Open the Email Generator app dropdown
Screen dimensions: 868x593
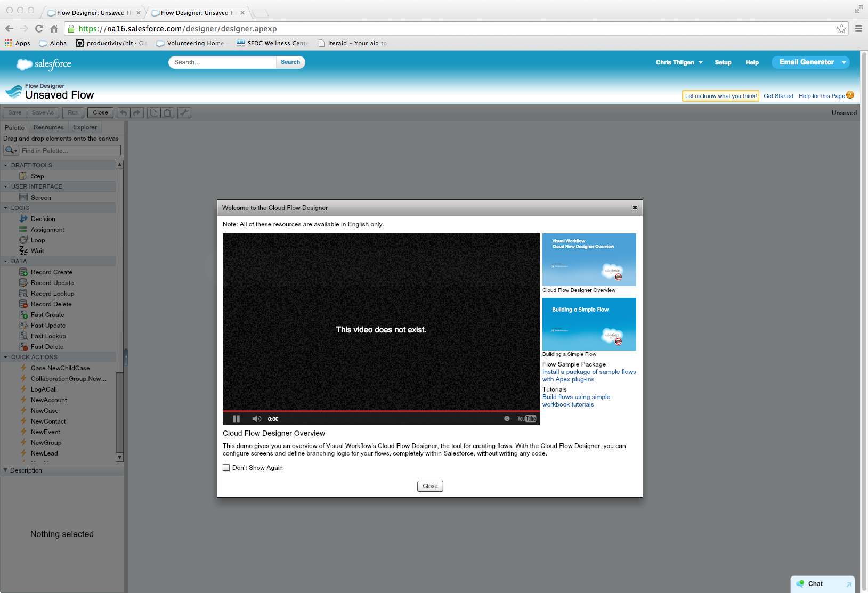pos(844,62)
